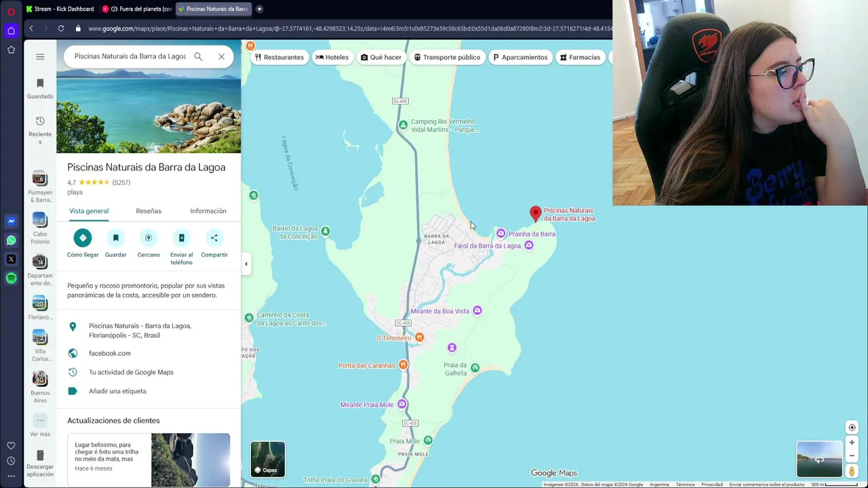Click Mirante da Boa Vista marker
This screenshot has width=868, height=488.
pos(477,310)
